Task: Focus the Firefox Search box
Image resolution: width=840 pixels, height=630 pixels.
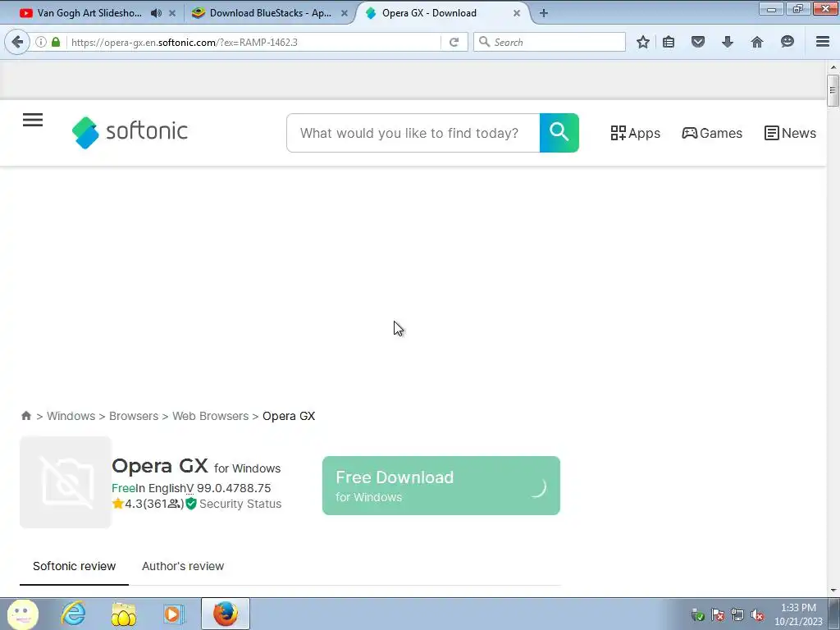Action: click(549, 42)
